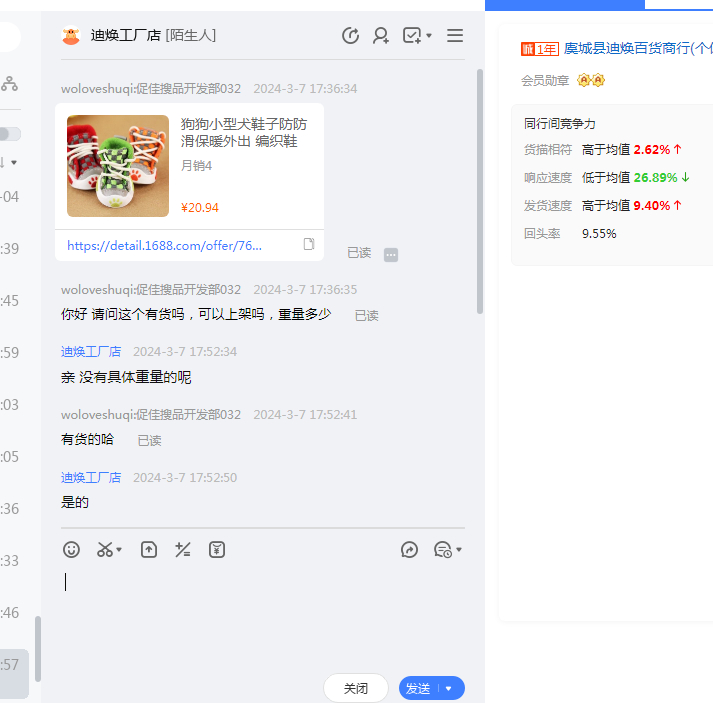
Task: Open the emoji picker smiley icon
Action: 71,550
